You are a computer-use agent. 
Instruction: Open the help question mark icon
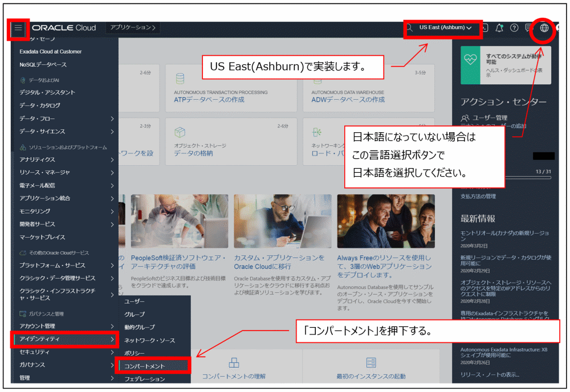(x=514, y=28)
